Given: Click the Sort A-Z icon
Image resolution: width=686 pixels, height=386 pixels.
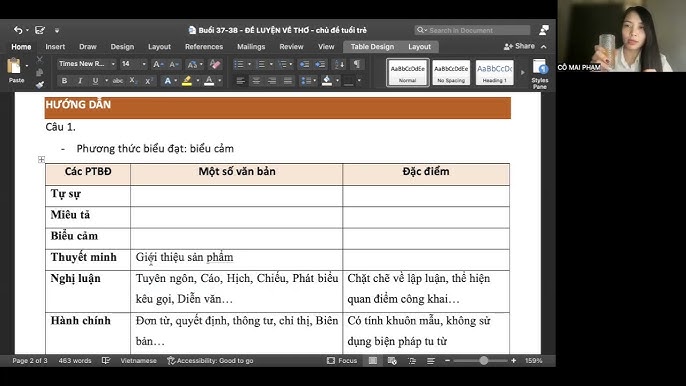Looking at the screenshot, I should [340, 64].
